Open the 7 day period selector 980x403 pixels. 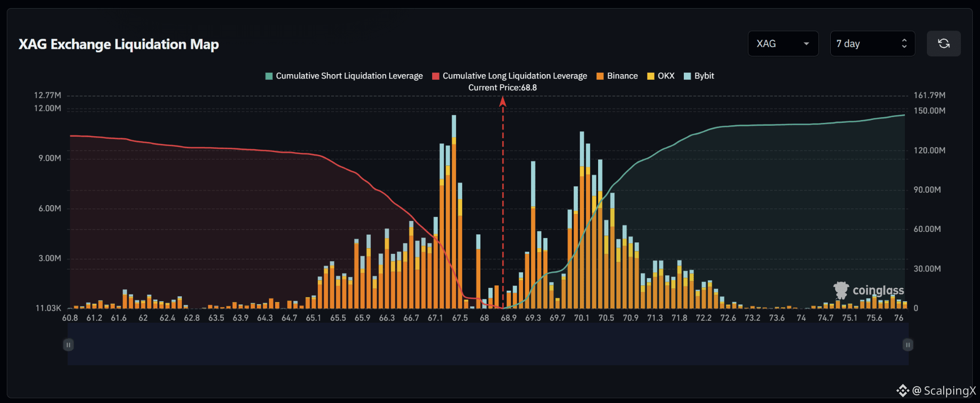(872, 44)
